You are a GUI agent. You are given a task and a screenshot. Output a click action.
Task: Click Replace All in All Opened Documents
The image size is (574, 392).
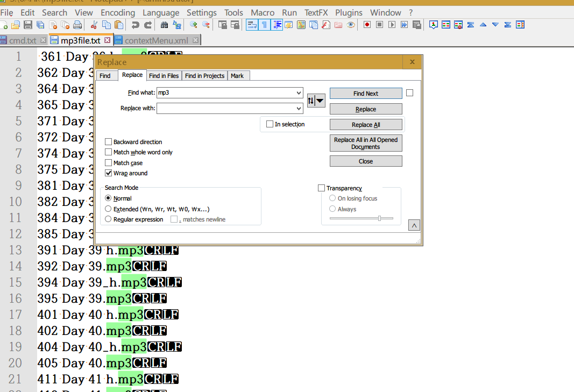point(366,143)
